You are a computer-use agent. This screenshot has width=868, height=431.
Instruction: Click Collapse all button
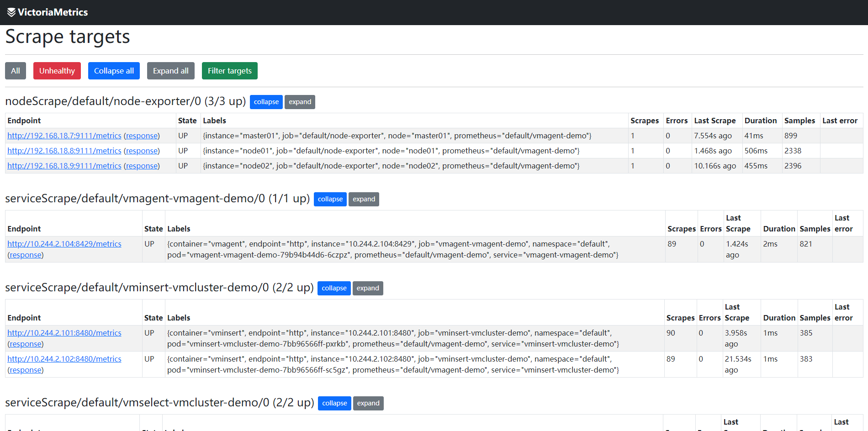114,71
